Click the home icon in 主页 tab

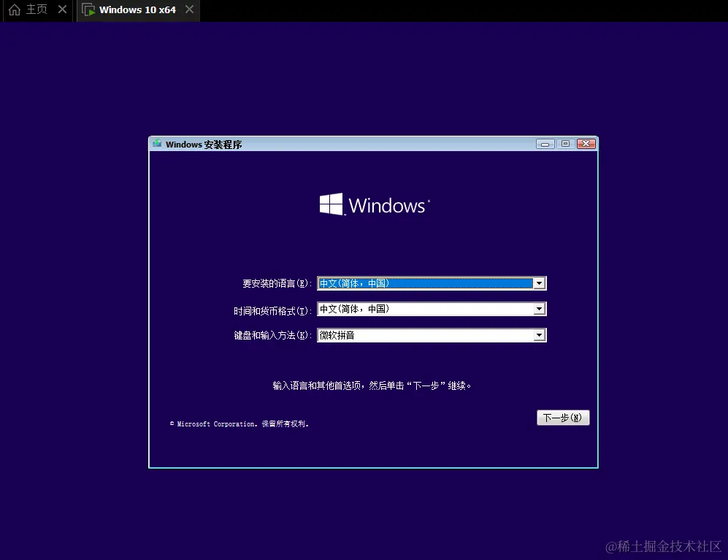pyautogui.click(x=15, y=9)
